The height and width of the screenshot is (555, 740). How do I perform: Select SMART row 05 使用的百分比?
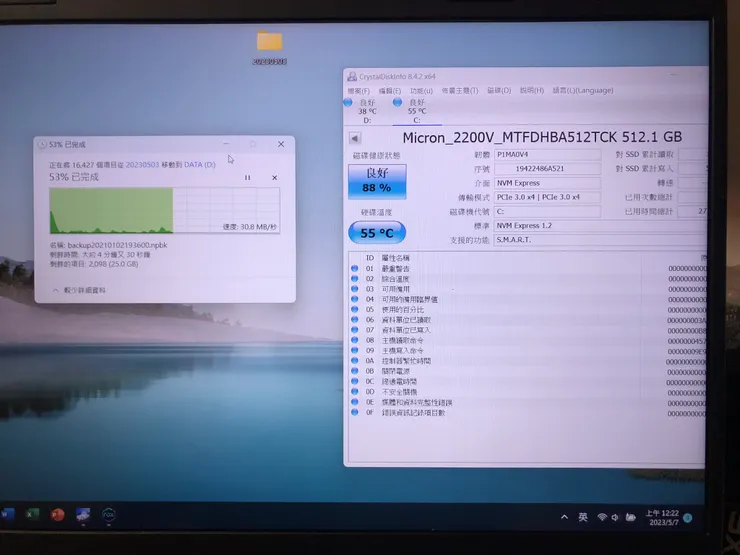click(x=528, y=310)
